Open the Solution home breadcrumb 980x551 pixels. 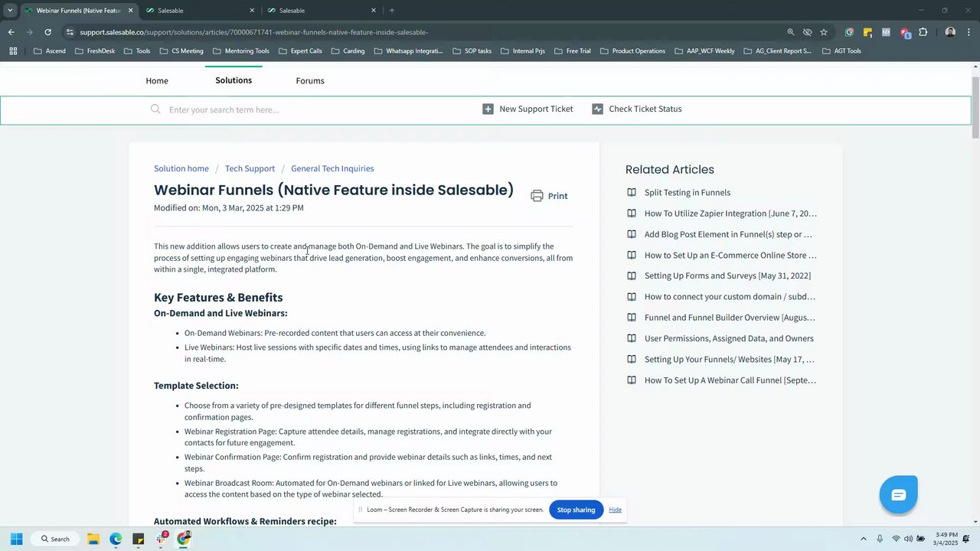[x=181, y=168]
